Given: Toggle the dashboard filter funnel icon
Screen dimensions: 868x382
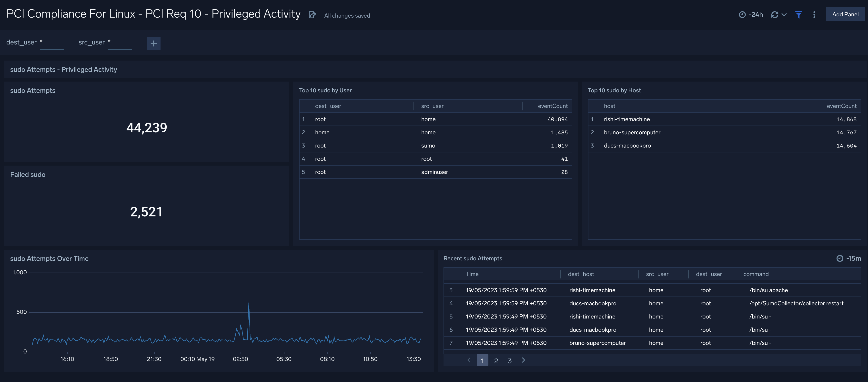Looking at the screenshot, I should tap(798, 14).
